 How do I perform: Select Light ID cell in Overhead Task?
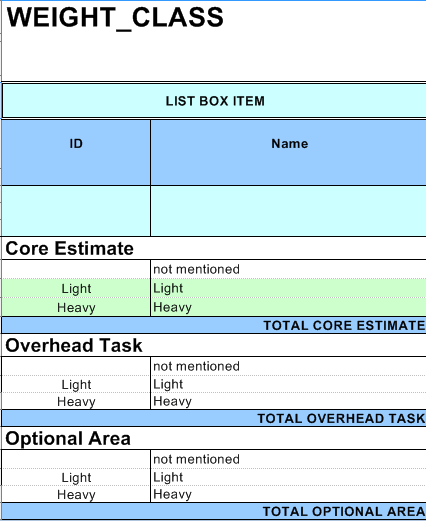pyautogui.click(x=76, y=384)
